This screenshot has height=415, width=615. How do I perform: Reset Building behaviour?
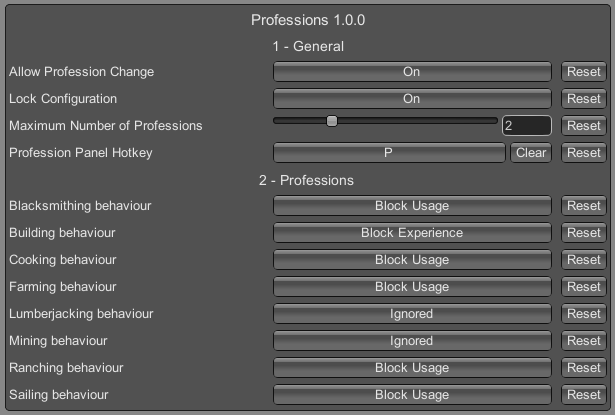pyautogui.click(x=584, y=233)
